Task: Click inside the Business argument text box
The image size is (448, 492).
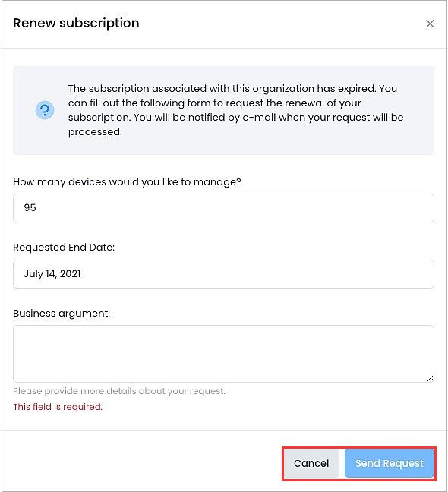Action: (223, 354)
